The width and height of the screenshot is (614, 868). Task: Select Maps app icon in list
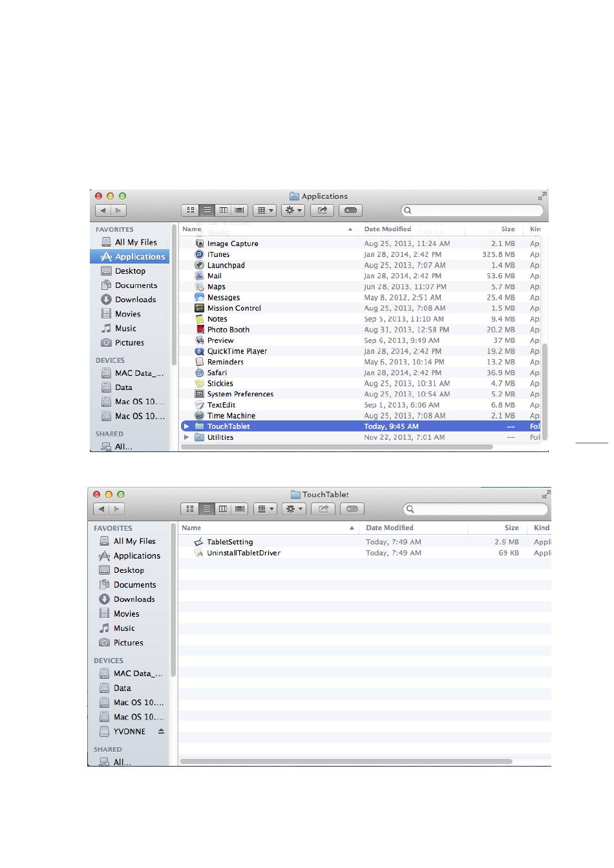click(200, 287)
